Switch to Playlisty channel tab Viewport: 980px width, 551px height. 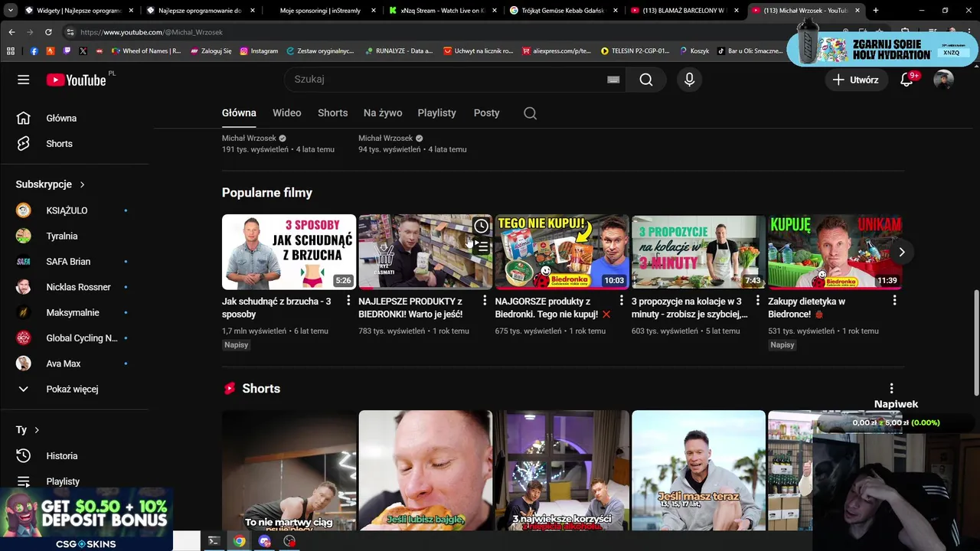tap(437, 112)
